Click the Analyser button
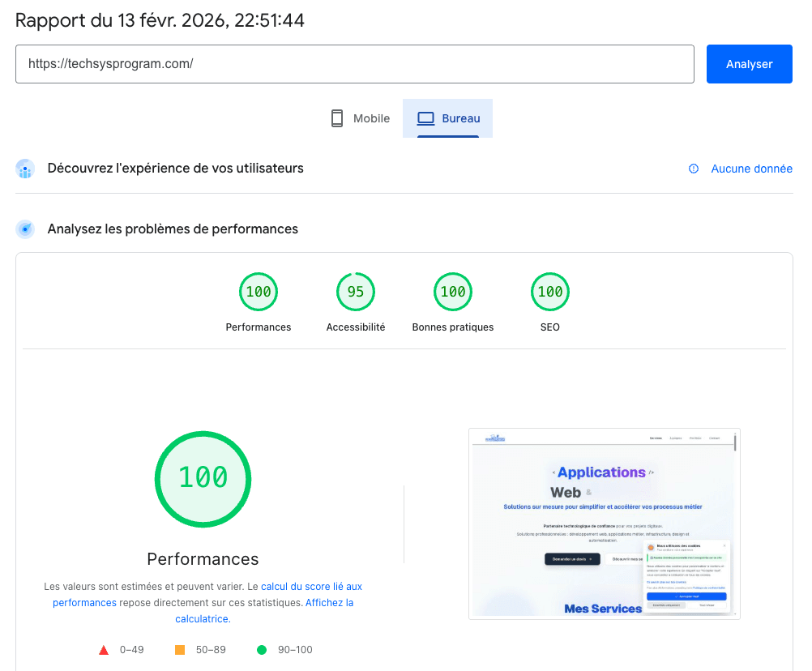Screen dimensions: 812x671 click(749, 63)
